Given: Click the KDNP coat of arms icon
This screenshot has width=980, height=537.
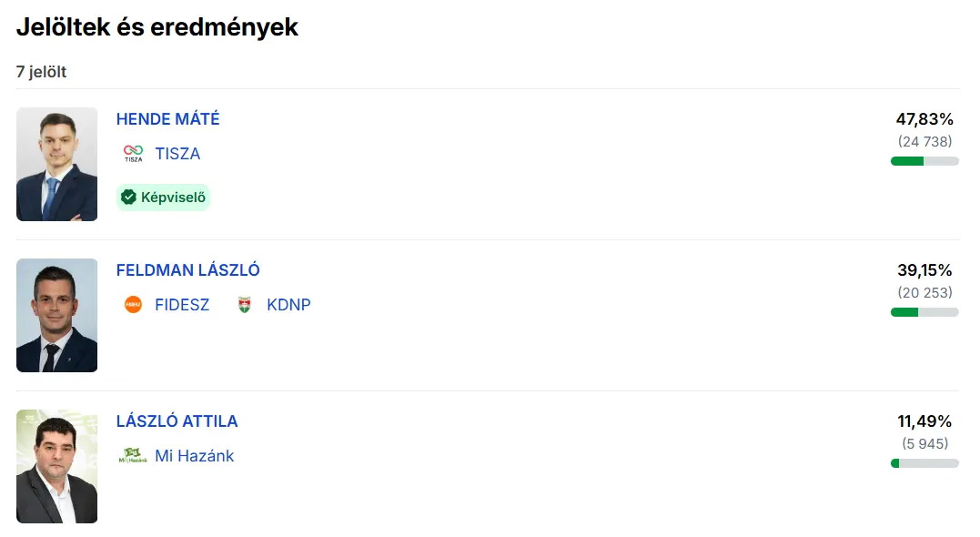Looking at the screenshot, I should (244, 305).
